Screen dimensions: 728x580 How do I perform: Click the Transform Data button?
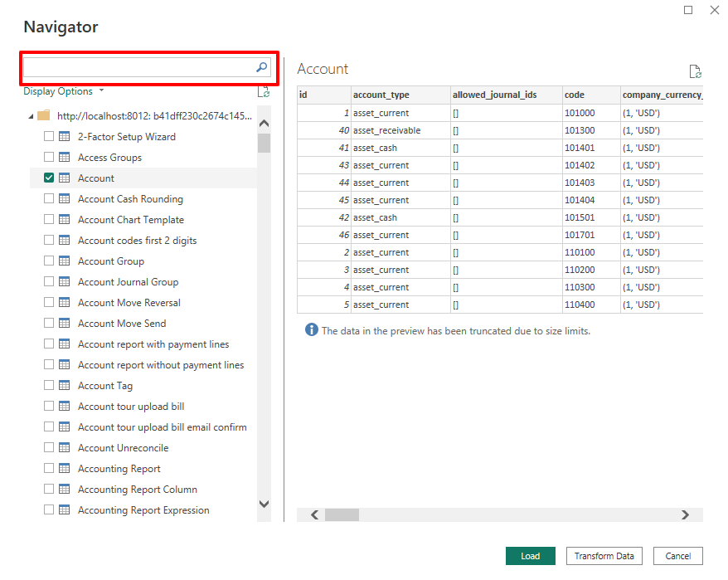coord(604,556)
